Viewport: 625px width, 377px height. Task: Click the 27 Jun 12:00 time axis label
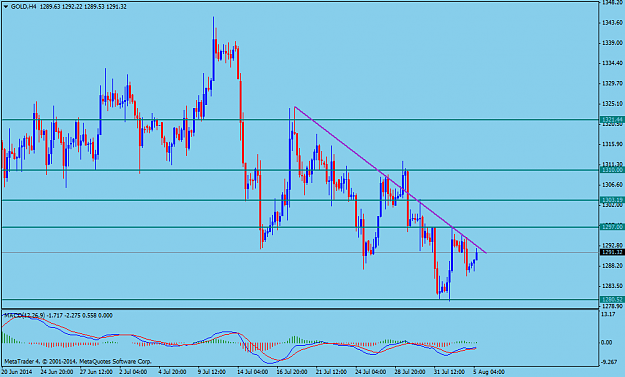pos(96,372)
